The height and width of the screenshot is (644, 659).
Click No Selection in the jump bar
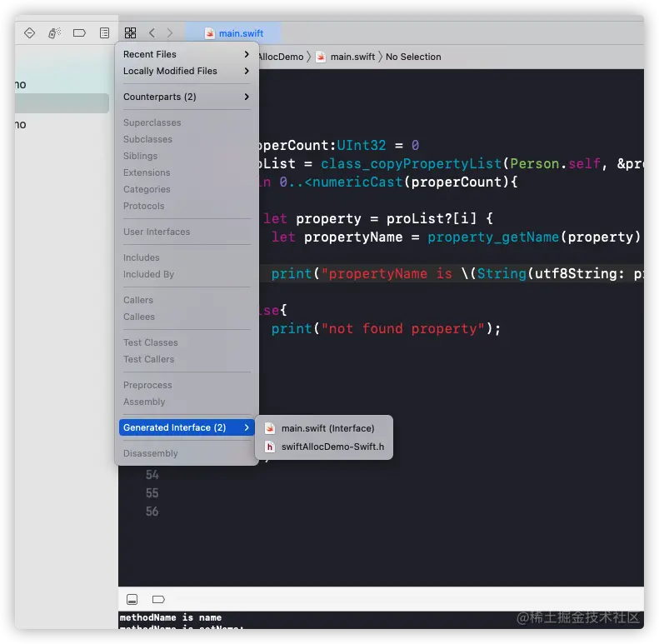[x=413, y=57]
